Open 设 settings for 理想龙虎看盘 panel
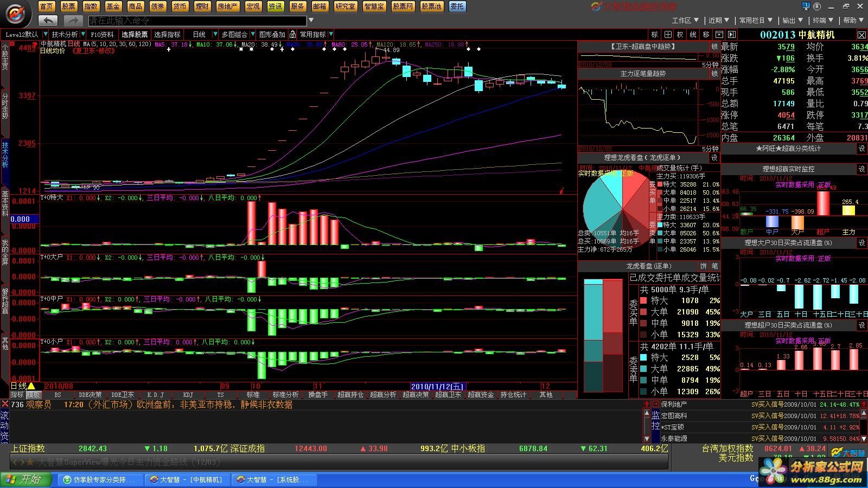The width and height of the screenshot is (868, 488). (x=714, y=157)
